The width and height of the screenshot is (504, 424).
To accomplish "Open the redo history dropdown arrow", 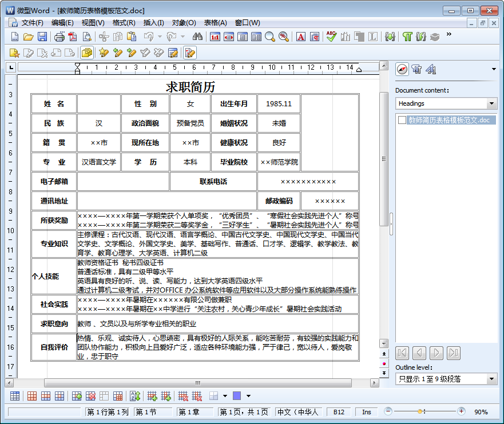I will point(183,37).
